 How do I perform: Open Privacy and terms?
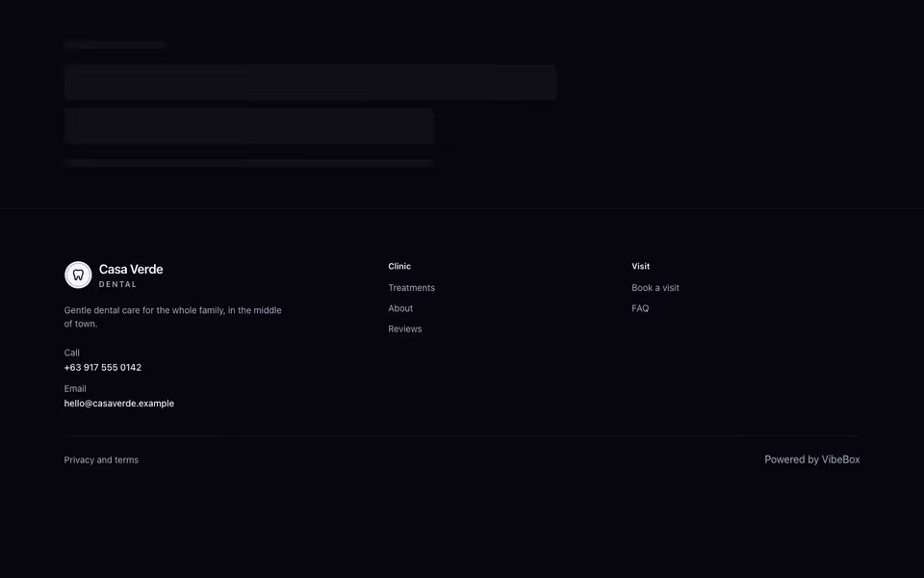[x=101, y=460]
